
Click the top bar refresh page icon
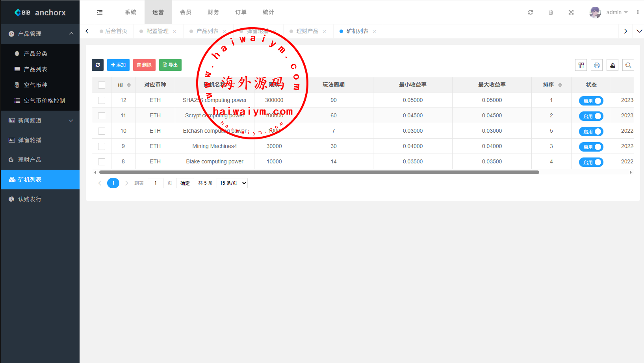click(x=531, y=12)
